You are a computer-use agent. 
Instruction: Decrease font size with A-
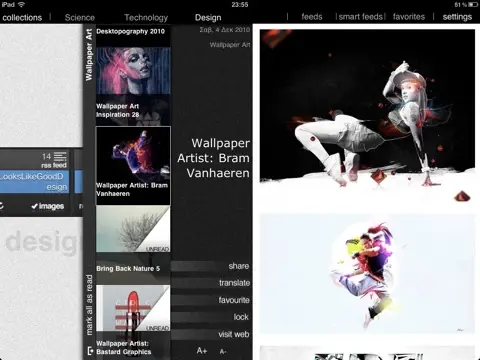pyautogui.click(x=223, y=351)
